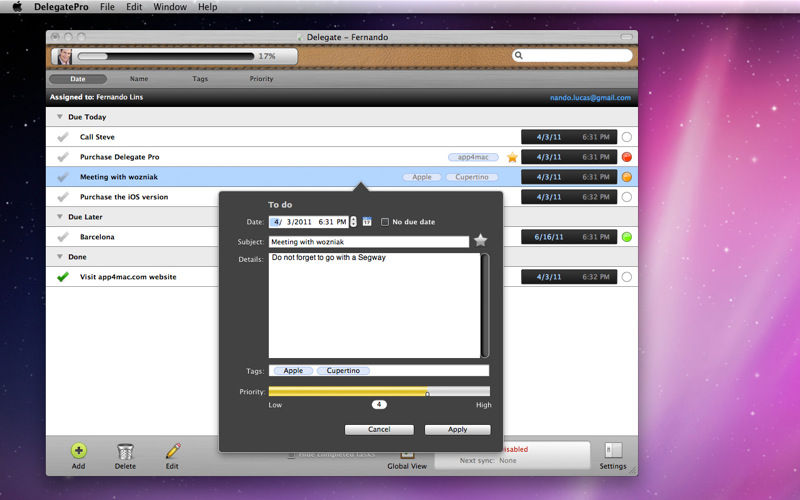This screenshot has height=500, width=800.
Task: Click empty priority circle on Visit app4mac.com website
Action: point(627,277)
